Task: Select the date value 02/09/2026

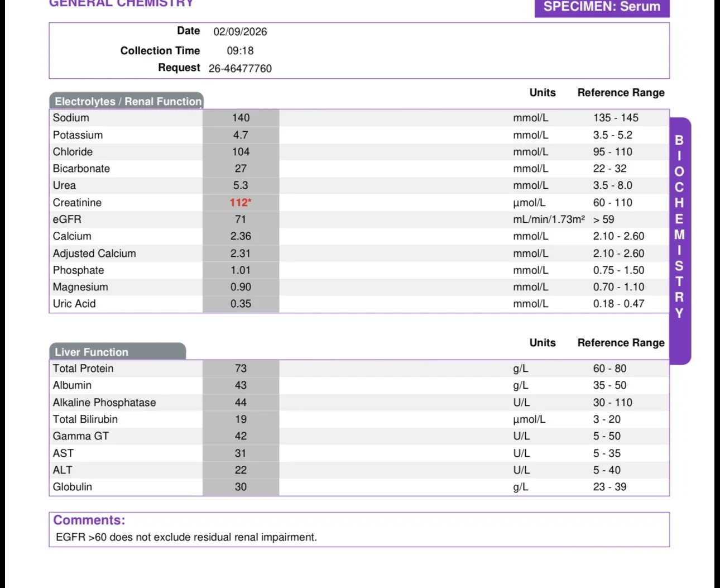Action: (x=240, y=32)
